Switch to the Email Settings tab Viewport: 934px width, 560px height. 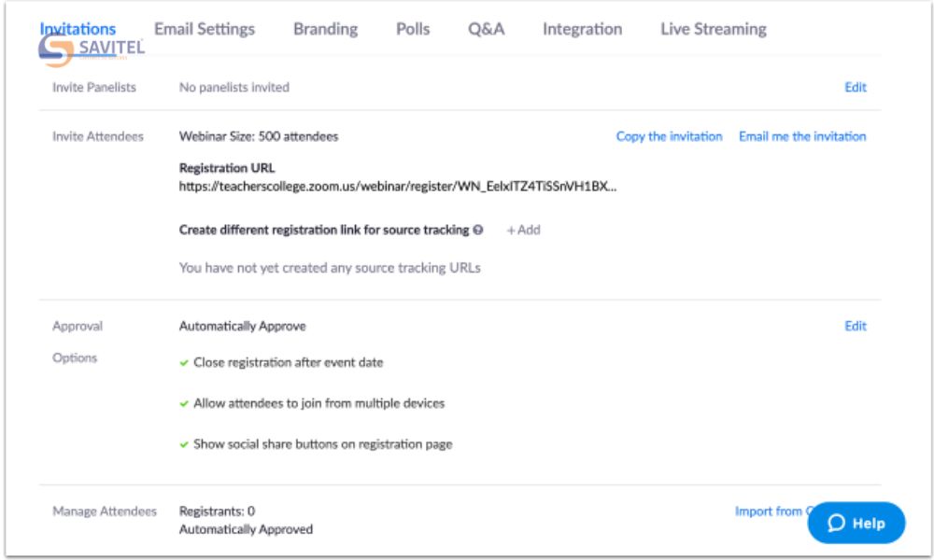point(205,29)
